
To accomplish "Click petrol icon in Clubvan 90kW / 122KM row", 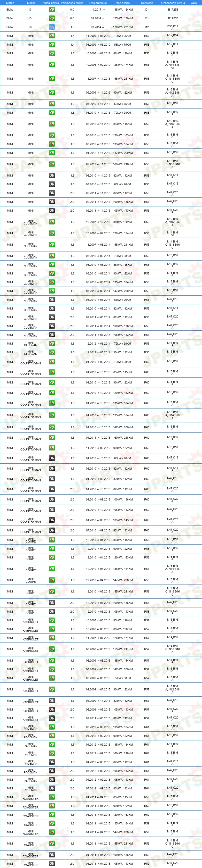I will click(52, 353).
